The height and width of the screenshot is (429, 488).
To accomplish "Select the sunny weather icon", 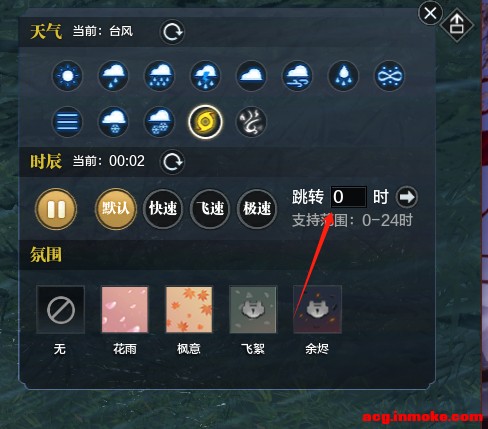I will pos(67,76).
